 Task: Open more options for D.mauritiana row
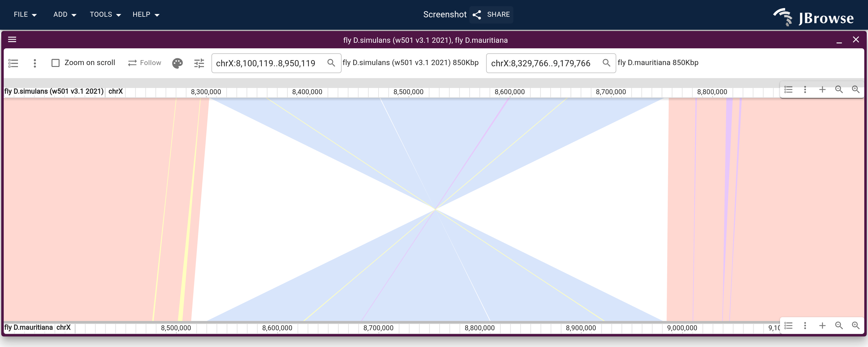point(805,325)
